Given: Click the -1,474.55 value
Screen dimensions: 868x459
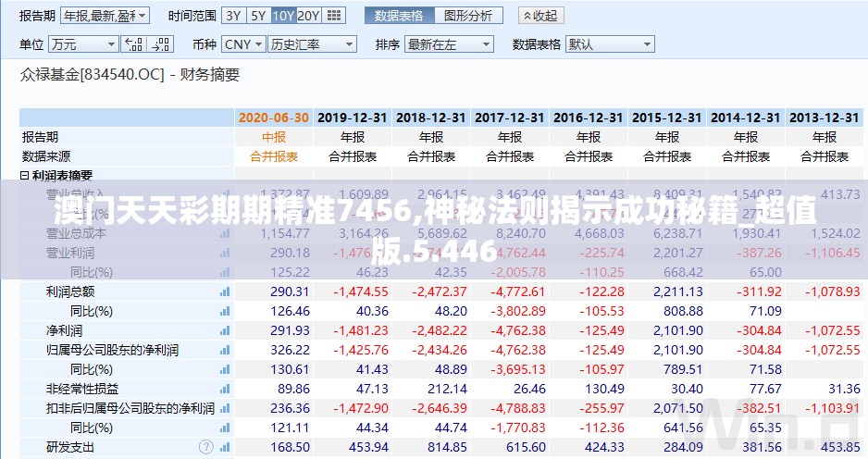Looking at the screenshot, I should (361, 292).
